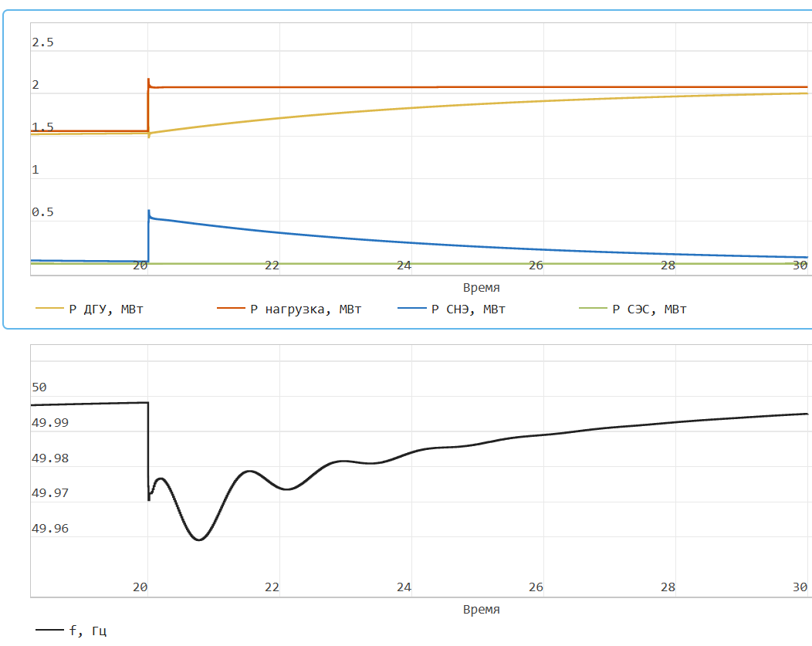Click x-axis tick 30 on the frequency chart
Screen dimensions: 812x646
click(800, 587)
